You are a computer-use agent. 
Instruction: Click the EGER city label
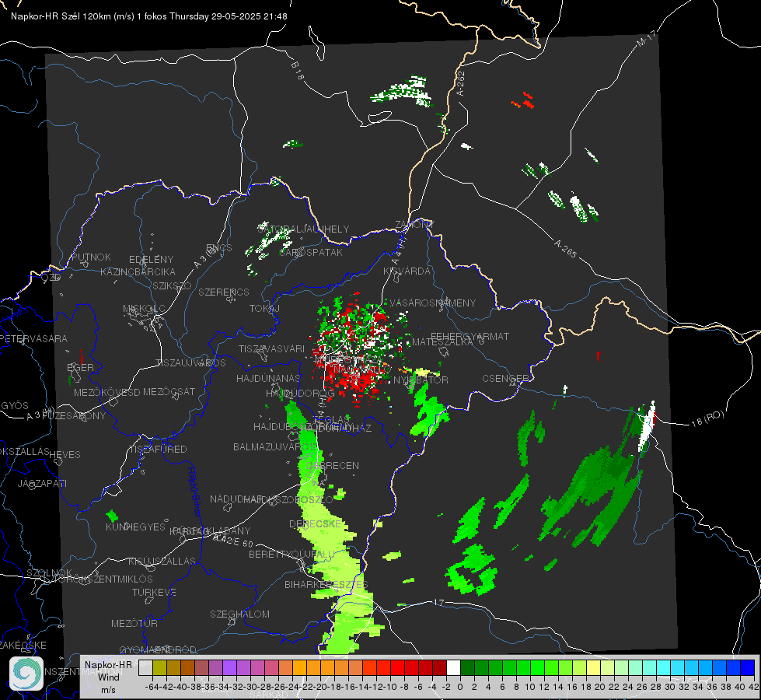pos(80,367)
